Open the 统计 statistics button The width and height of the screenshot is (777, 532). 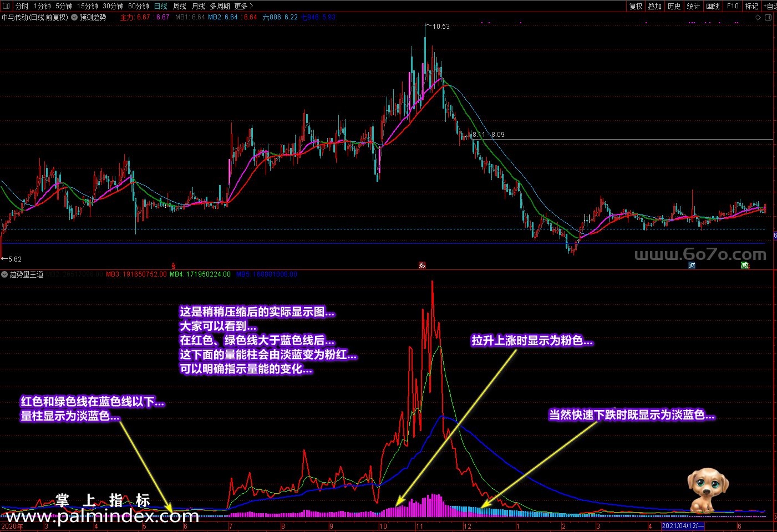pos(693,6)
